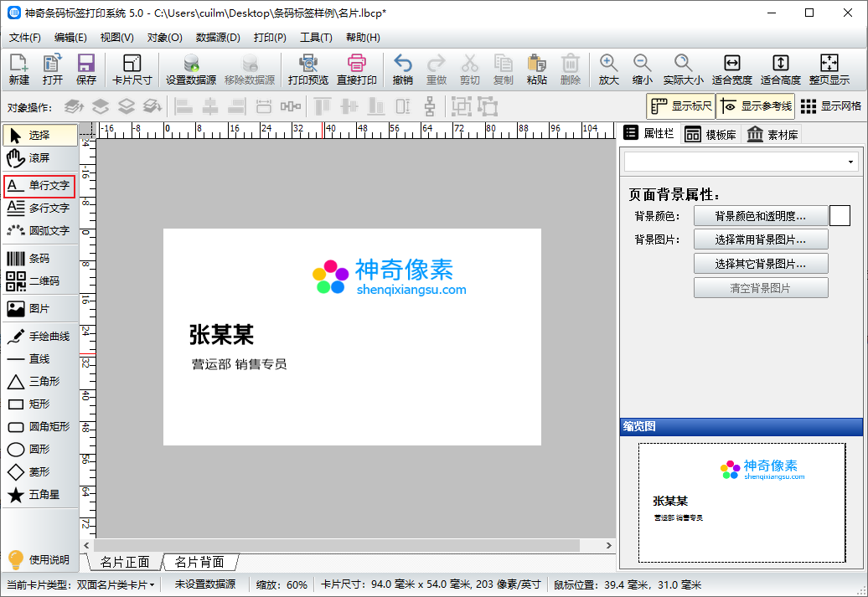The height and width of the screenshot is (597, 868).
Task: Open the 文件(F) menu
Action: click(25, 38)
